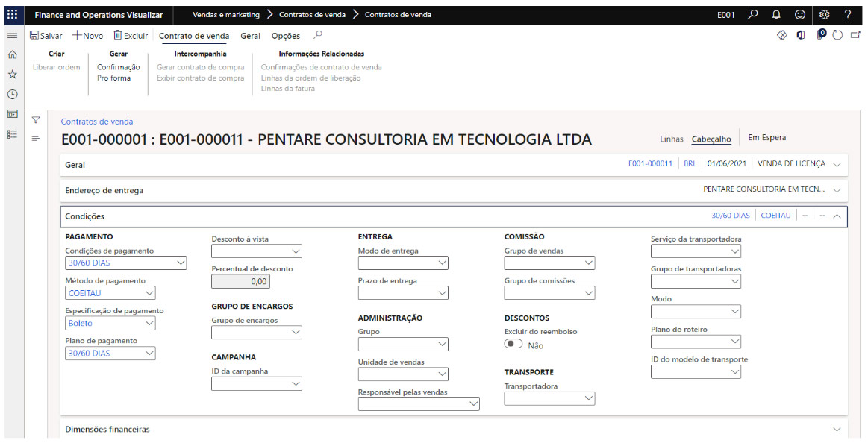Toggle the Excluir do reembolso switch
868x443 pixels.
(x=513, y=344)
